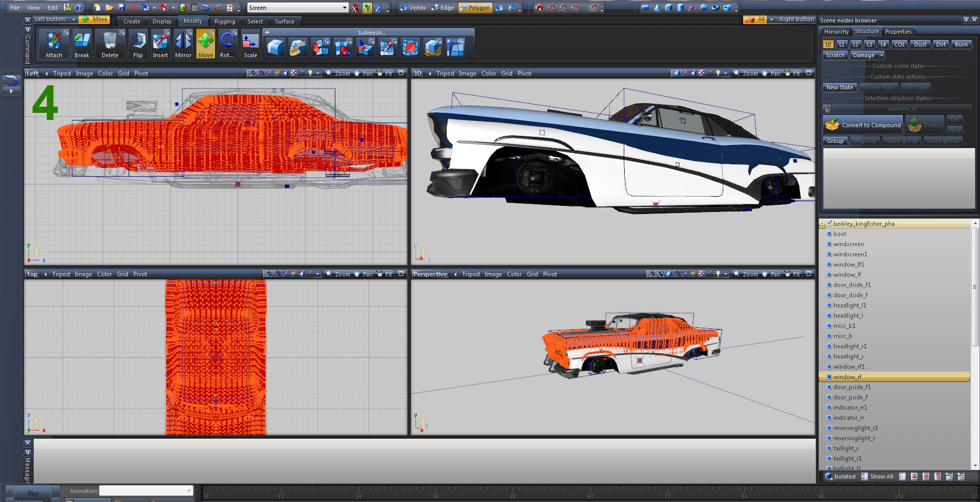Viewport: 980px width, 502px height.
Task: Click the Break tool icon
Action: 82,44
